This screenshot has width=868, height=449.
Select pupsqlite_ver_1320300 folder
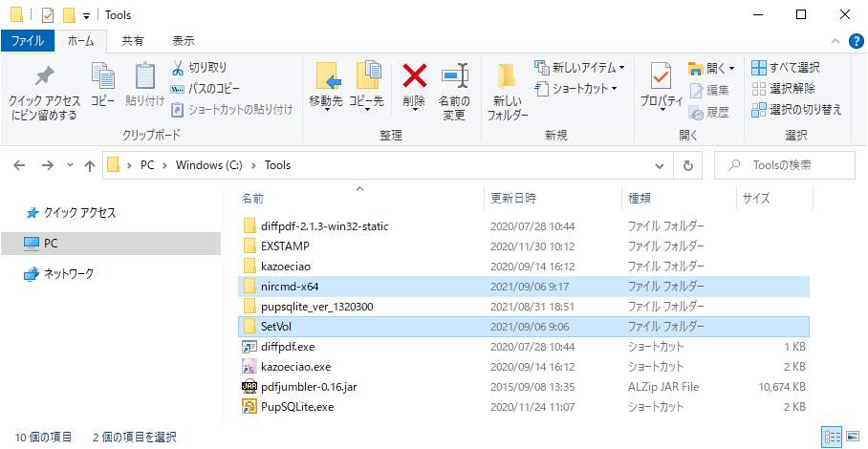pyautogui.click(x=524, y=307)
